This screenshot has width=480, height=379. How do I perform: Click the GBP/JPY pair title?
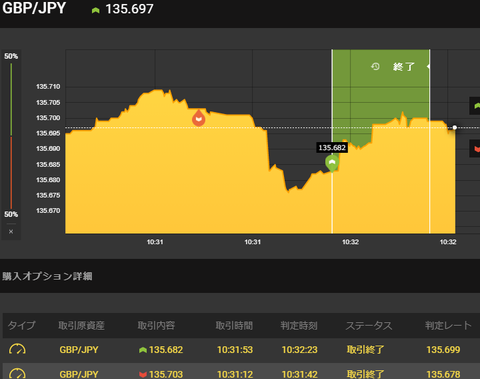tap(34, 8)
